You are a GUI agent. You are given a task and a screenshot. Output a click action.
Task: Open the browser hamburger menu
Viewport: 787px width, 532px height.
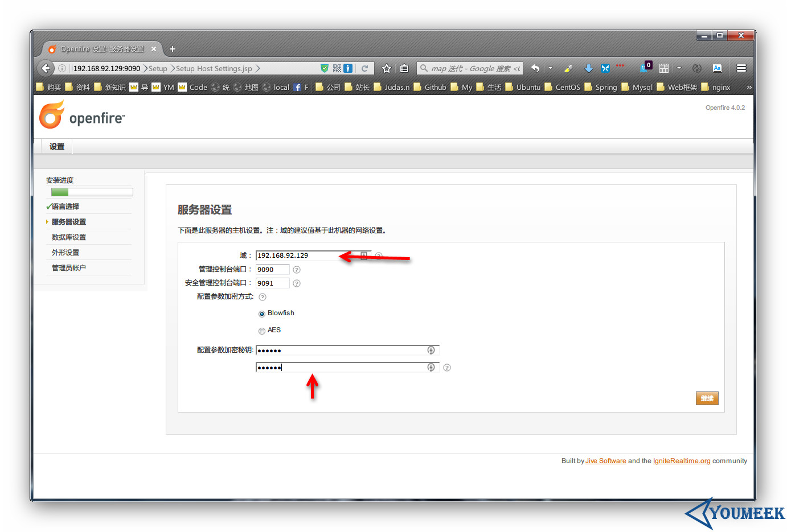[741, 68]
